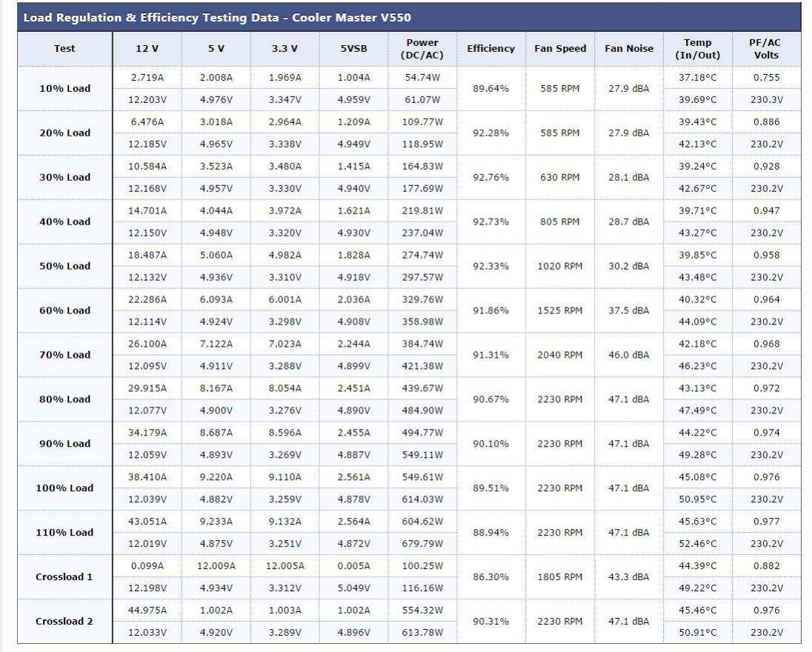812x652 pixels.
Task: Select the Temp (In/Out) column header
Action: click(x=698, y=49)
